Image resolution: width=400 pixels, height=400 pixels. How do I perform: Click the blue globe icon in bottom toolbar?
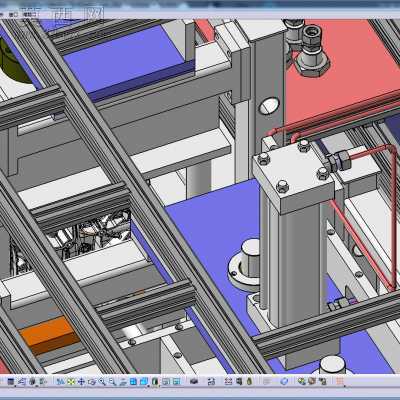284,381
